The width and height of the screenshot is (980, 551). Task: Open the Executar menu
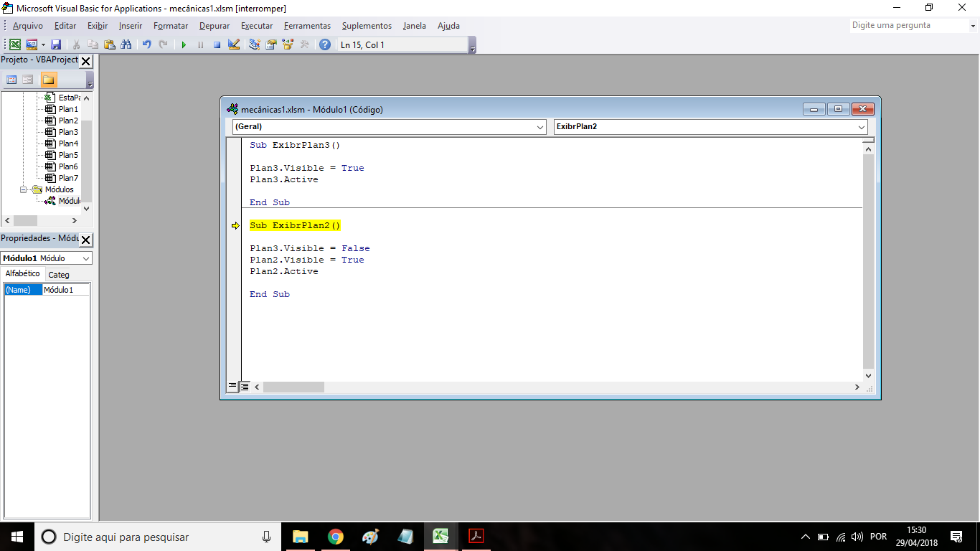click(257, 26)
